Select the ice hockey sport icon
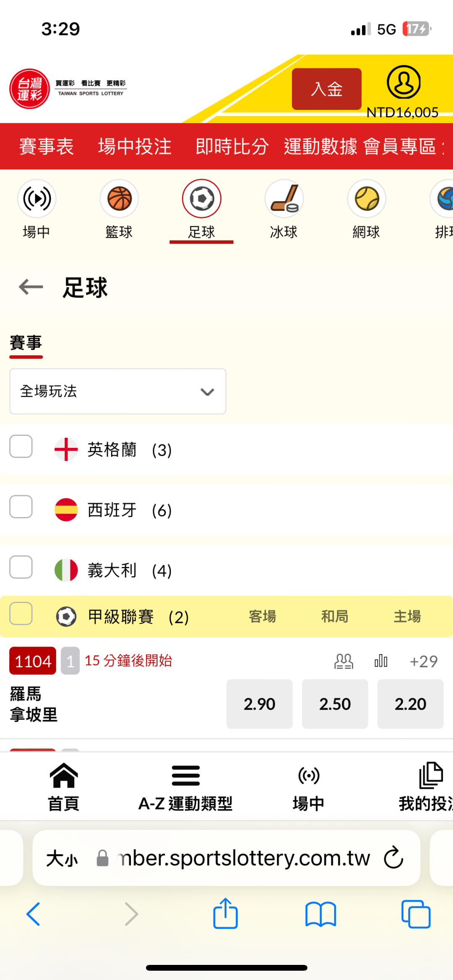 click(284, 199)
